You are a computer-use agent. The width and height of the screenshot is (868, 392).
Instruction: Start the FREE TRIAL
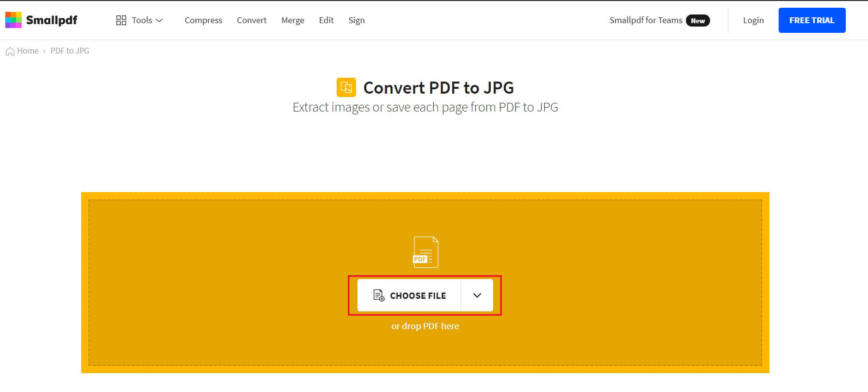(812, 20)
